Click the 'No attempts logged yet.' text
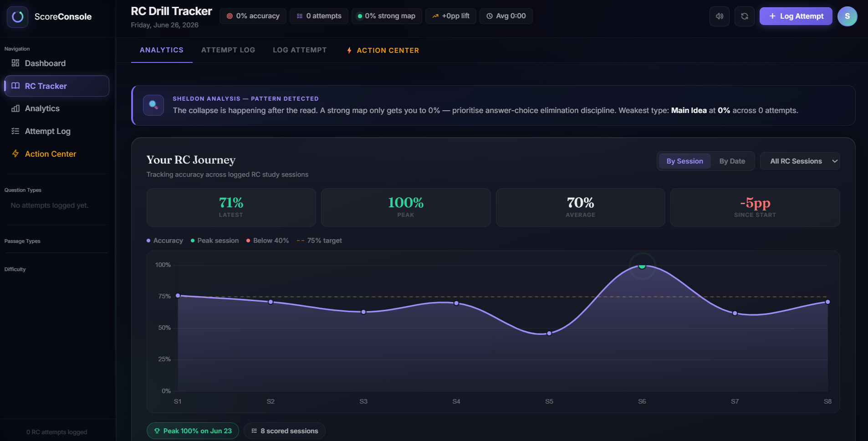The image size is (868, 441). pyautogui.click(x=50, y=205)
